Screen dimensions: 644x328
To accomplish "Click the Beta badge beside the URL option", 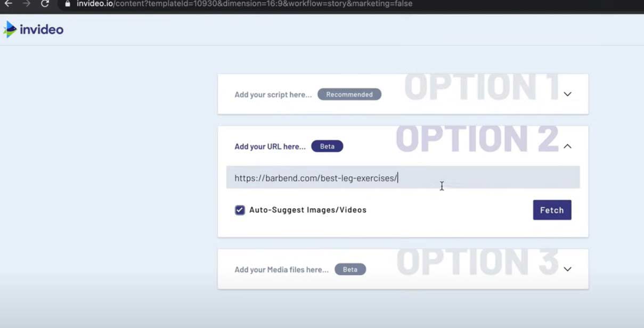I will click(x=327, y=146).
